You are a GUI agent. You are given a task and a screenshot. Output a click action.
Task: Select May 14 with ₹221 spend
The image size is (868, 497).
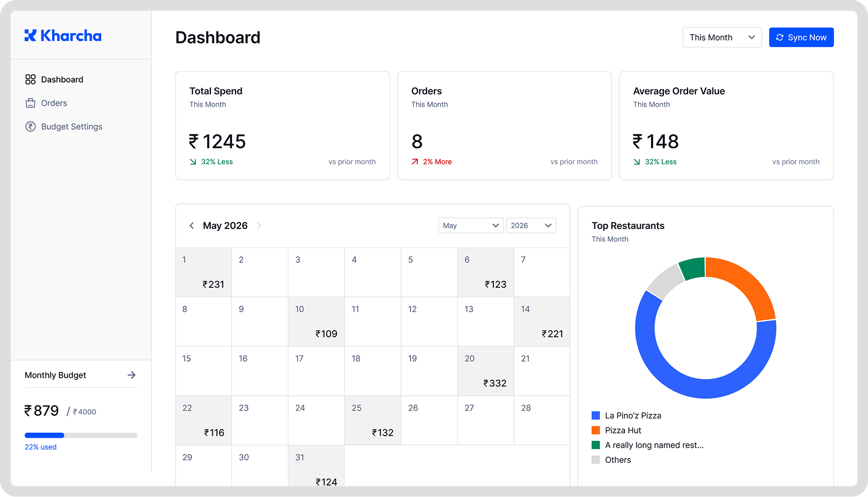coord(542,321)
